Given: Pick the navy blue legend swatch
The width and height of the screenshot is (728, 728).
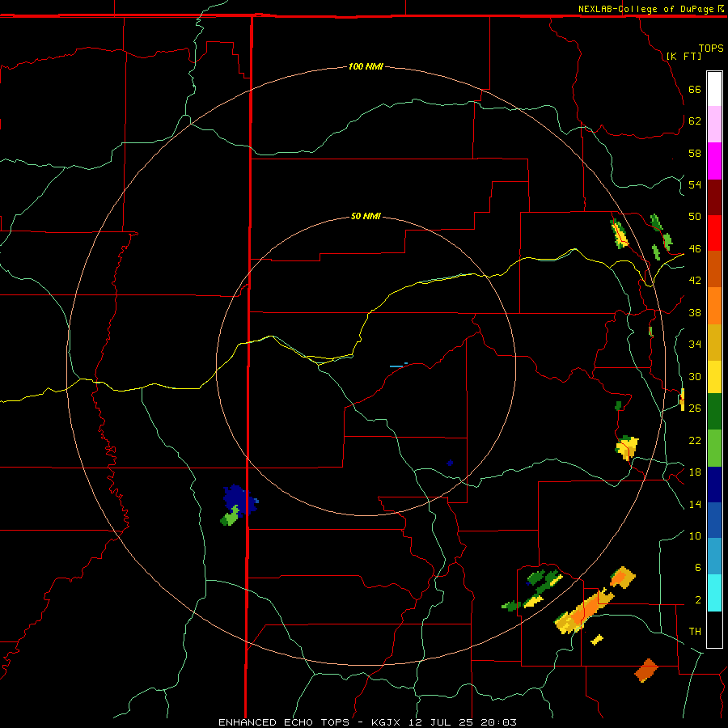Looking at the screenshot, I should [x=714, y=485].
